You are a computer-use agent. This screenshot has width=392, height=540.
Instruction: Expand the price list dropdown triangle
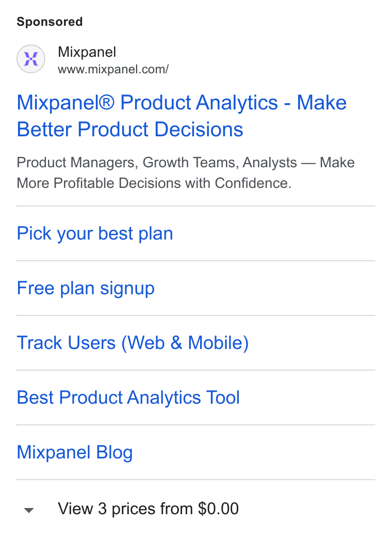point(29,510)
